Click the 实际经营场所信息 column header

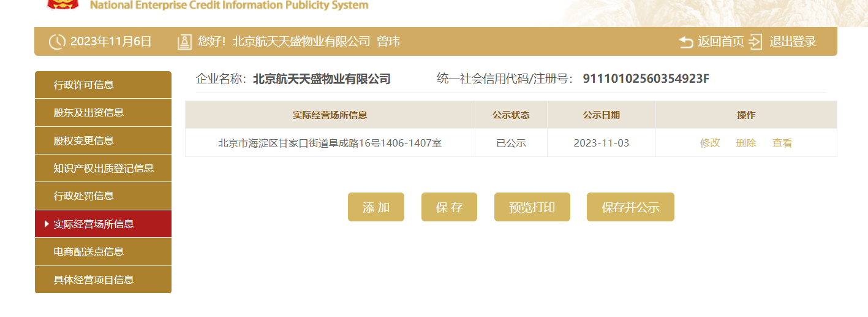click(330, 115)
